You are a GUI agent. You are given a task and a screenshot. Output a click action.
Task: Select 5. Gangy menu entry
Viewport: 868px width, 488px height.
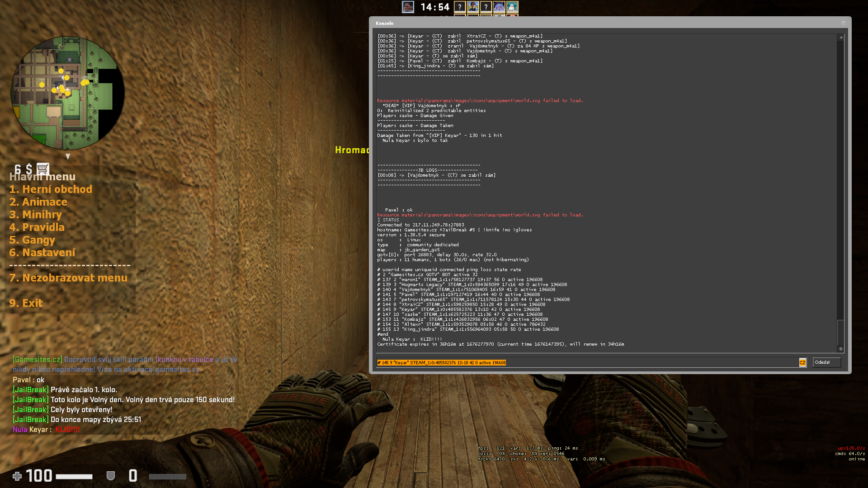pos(32,240)
